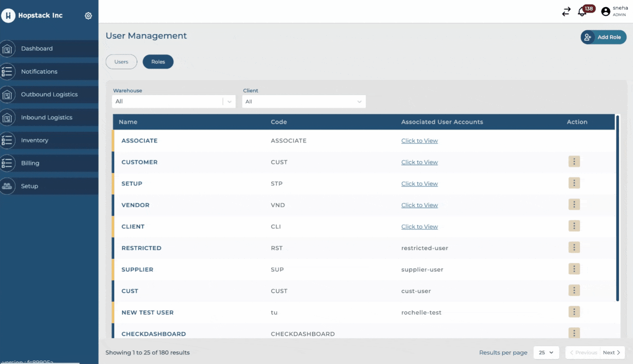Select the Roles tab

tap(158, 62)
